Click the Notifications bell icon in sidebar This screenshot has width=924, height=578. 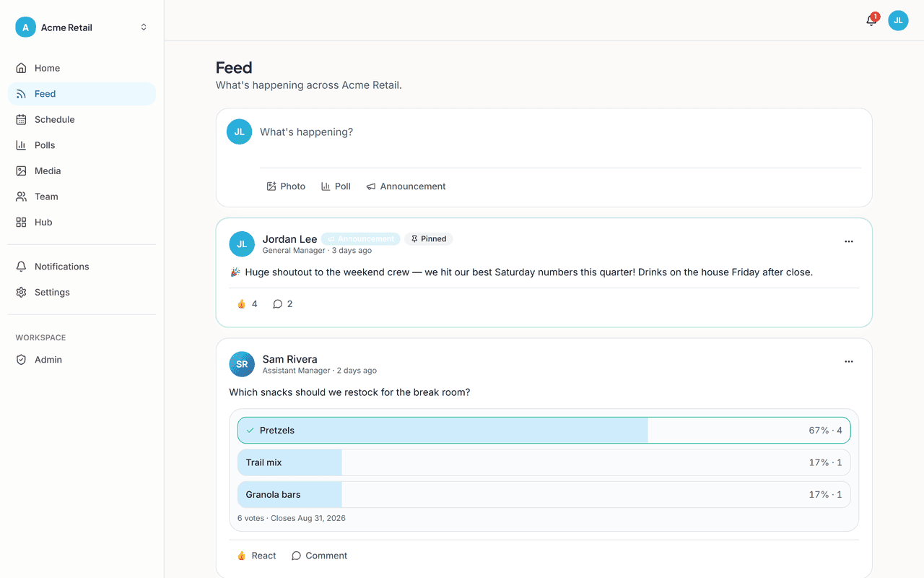click(x=21, y=267)
